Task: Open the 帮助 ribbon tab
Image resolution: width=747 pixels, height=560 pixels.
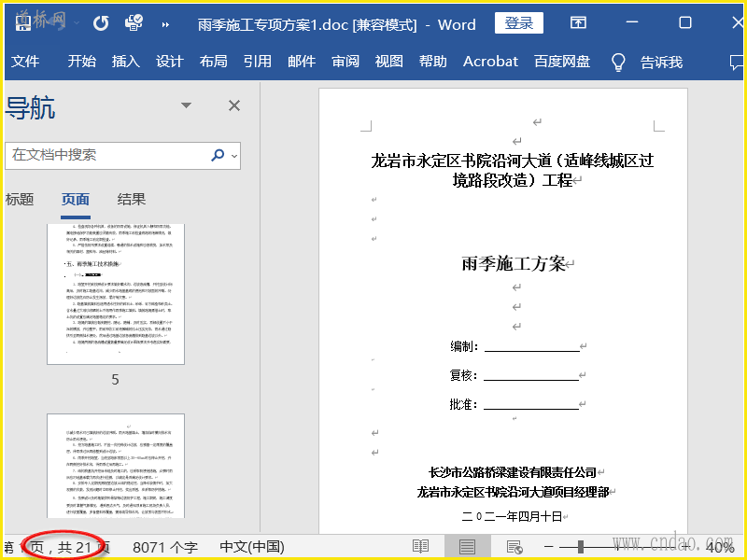Action: coord(433,62)
